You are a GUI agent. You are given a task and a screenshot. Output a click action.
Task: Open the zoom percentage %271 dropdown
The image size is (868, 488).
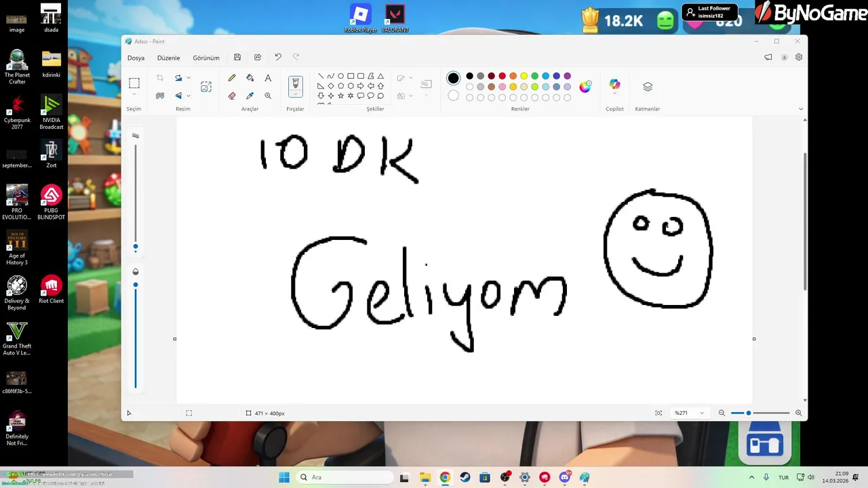coord(689,413)
